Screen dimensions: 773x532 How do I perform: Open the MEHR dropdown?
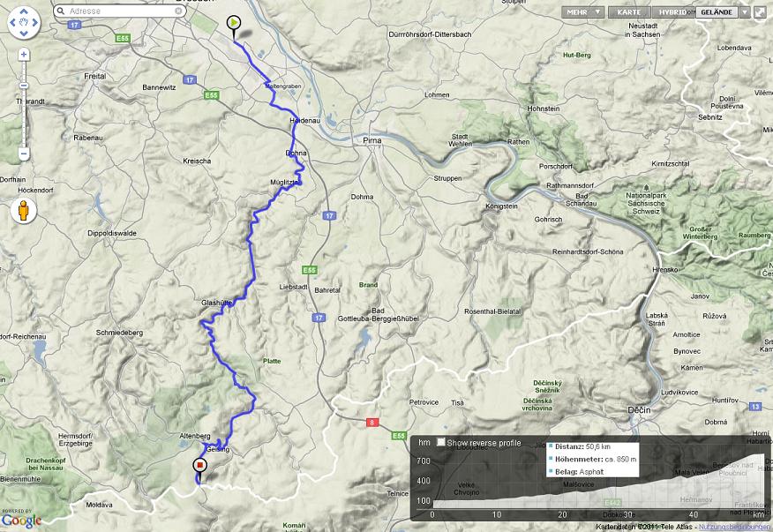pyautogui.click(x=582, y=11)
